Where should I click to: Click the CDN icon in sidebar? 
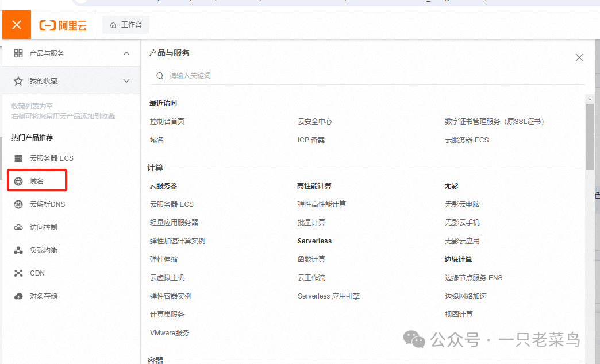pos(18,273)
